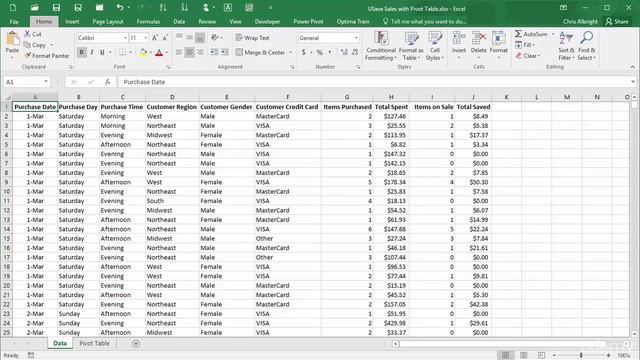
Task: Click the Undo arrow icon
Action: click(120, 8)
